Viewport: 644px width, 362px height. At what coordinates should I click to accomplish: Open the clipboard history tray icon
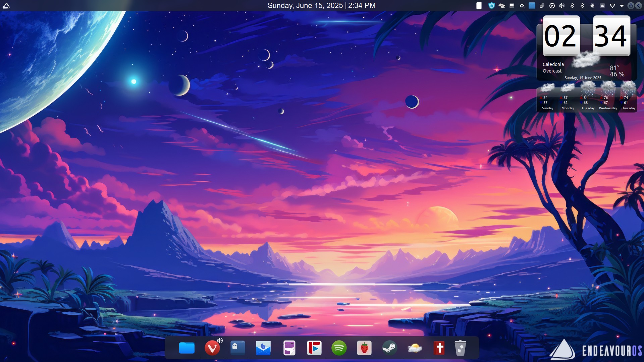point(542,5)
